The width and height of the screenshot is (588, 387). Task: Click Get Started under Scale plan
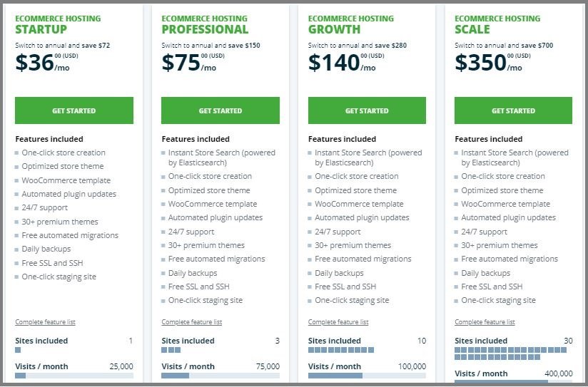tap(513, 110)
